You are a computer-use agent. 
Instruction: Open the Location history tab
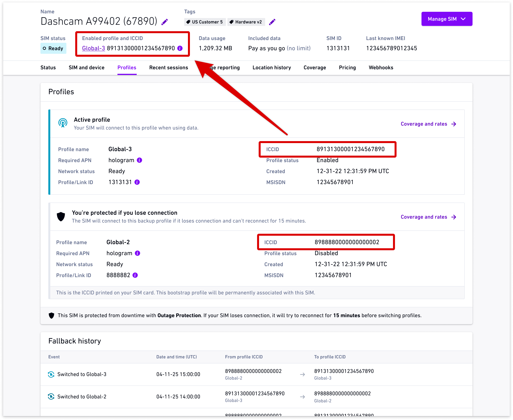pos(272,68)
